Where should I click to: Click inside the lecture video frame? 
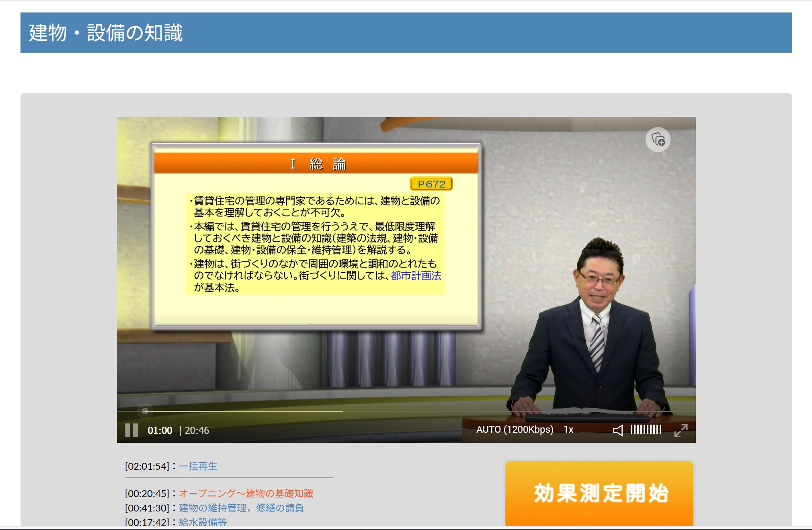[x=406, y=279]
